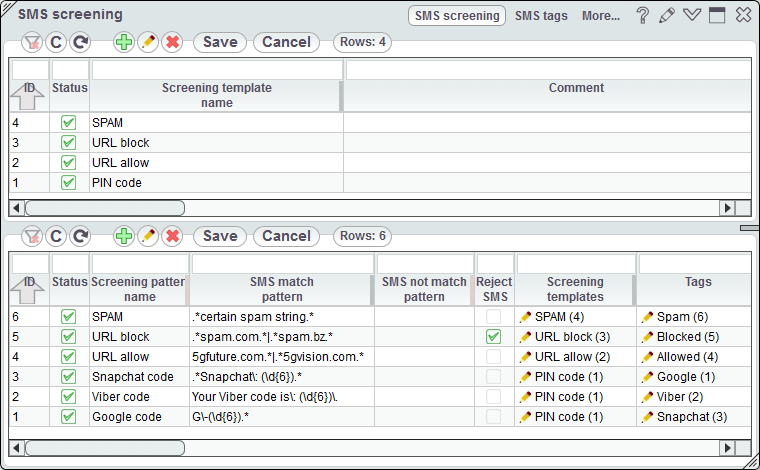Toggle status checkbox for URL allow template
The height and width of the screenshot is (470, 760).
tap(68, 162)
